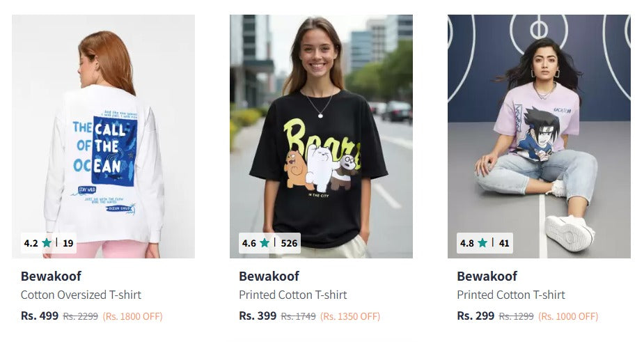
Task: Click the Rs. 499 price
Action: (40, 316)
